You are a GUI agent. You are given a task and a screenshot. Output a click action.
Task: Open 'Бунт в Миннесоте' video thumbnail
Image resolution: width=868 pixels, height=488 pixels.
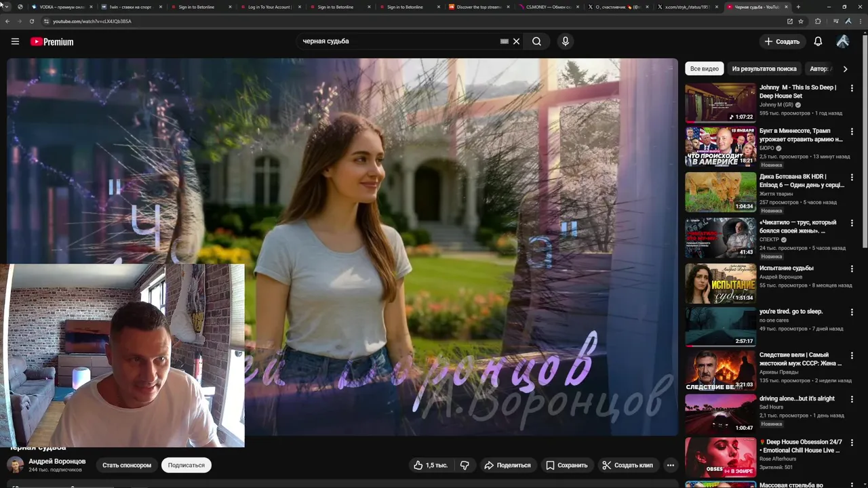point(720,146)
